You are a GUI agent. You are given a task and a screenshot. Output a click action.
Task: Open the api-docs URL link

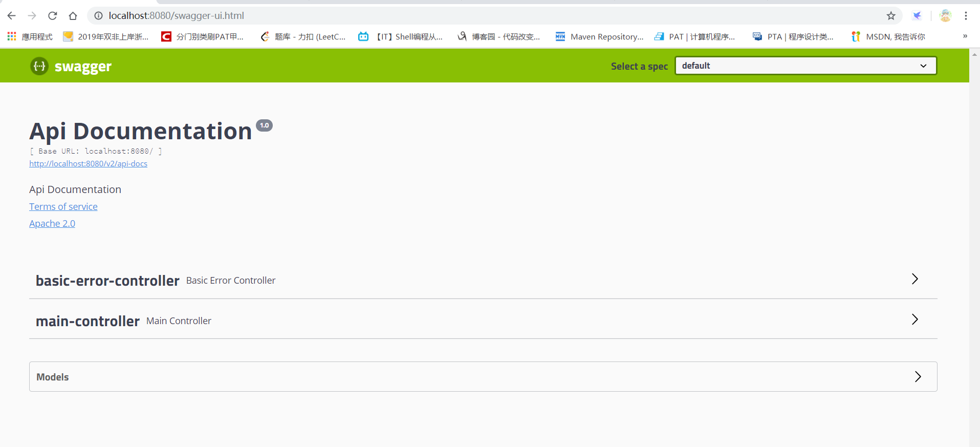point(88,164)
